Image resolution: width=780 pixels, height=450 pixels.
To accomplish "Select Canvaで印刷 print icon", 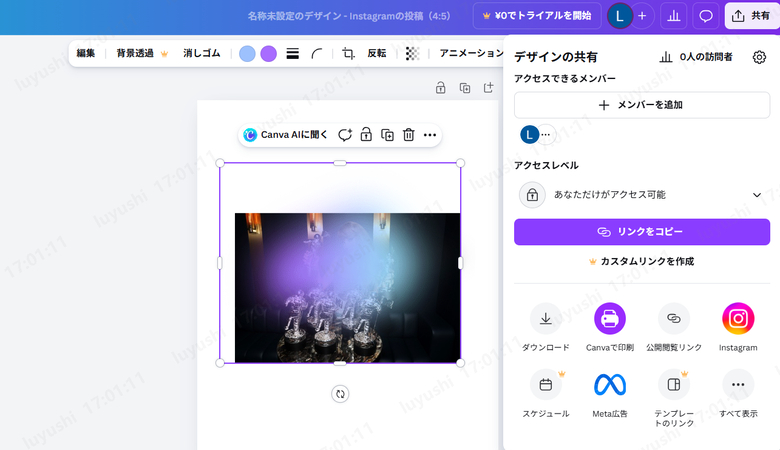I will [609, 318].
